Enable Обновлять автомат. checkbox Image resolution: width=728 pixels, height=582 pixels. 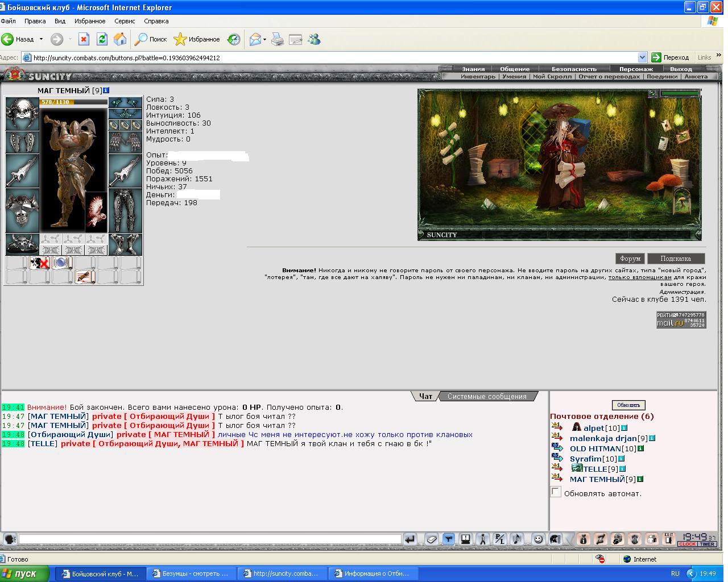click(556, 492)
